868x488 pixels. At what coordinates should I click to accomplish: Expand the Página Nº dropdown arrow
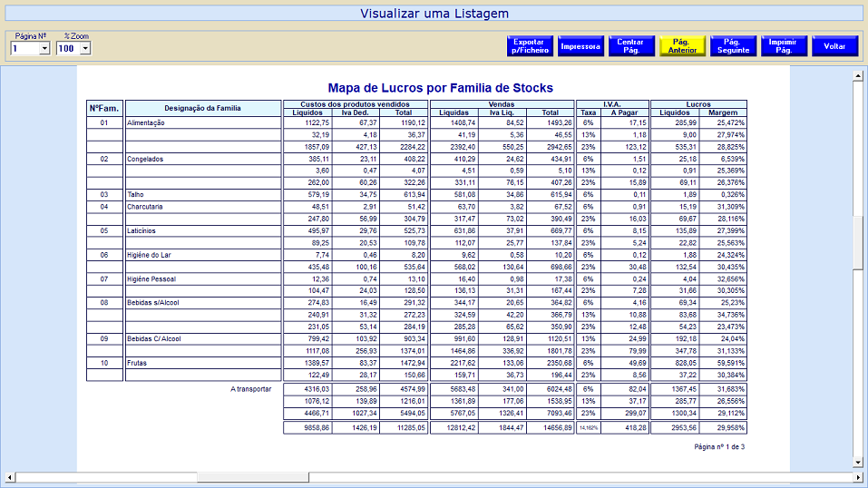[44, 49]
